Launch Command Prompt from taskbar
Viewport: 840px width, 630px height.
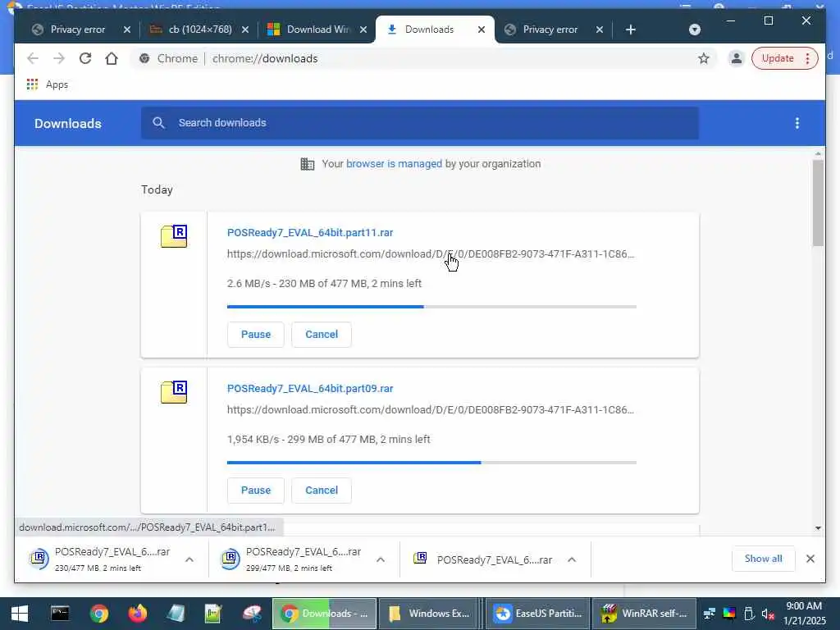60,614
